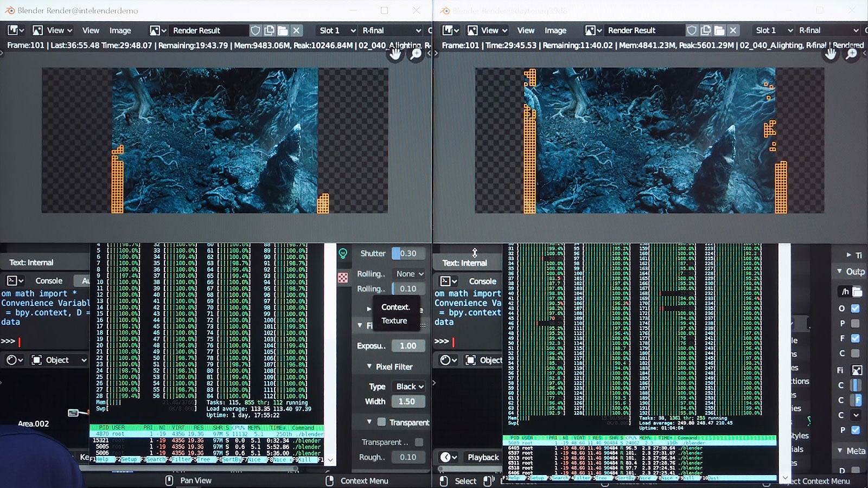The height and width of the screenshot is (488, 868).
Task: Click Context tab in left properties popup
Action: (395, 307)
